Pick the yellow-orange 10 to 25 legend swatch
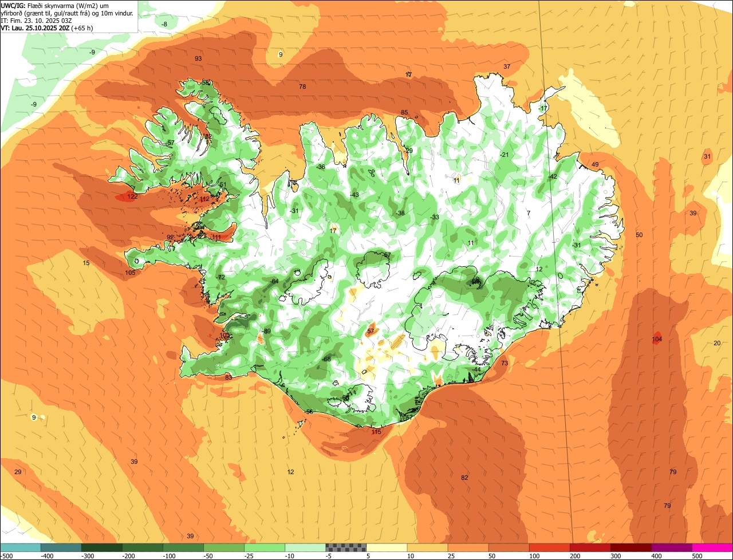 click(x=427, y=547)
